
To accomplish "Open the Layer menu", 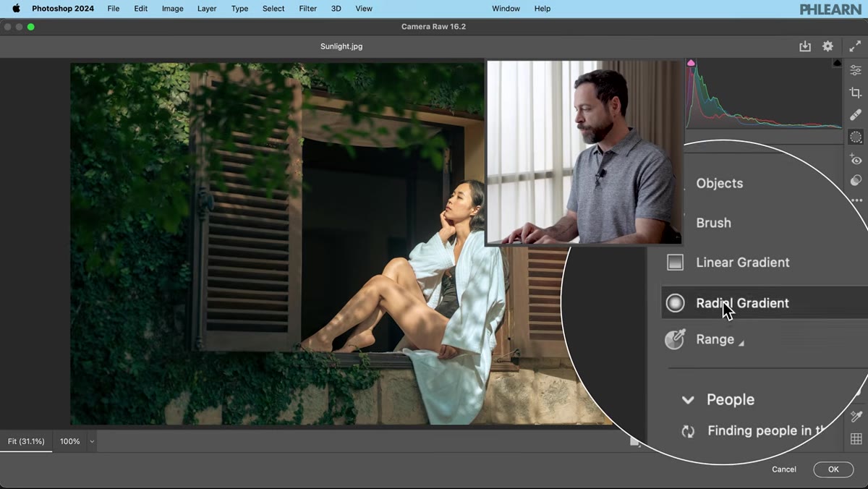I will click(207, 9).
